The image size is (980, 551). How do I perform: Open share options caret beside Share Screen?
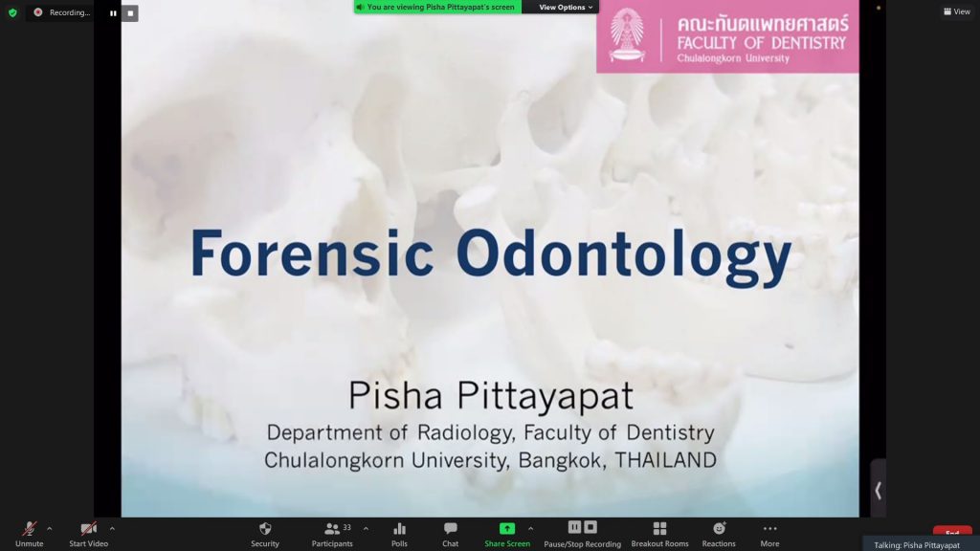[x=530, y=528]
